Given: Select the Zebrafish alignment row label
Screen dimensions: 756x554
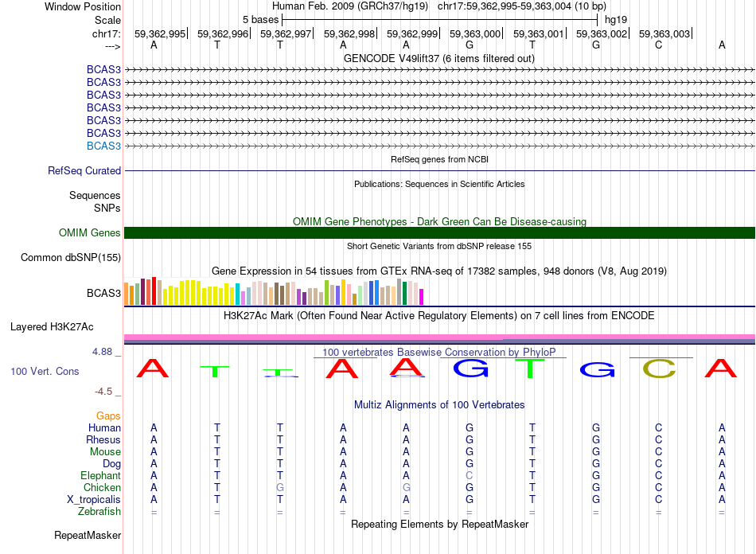Looking at the screenshot, I should click(99, 511).
